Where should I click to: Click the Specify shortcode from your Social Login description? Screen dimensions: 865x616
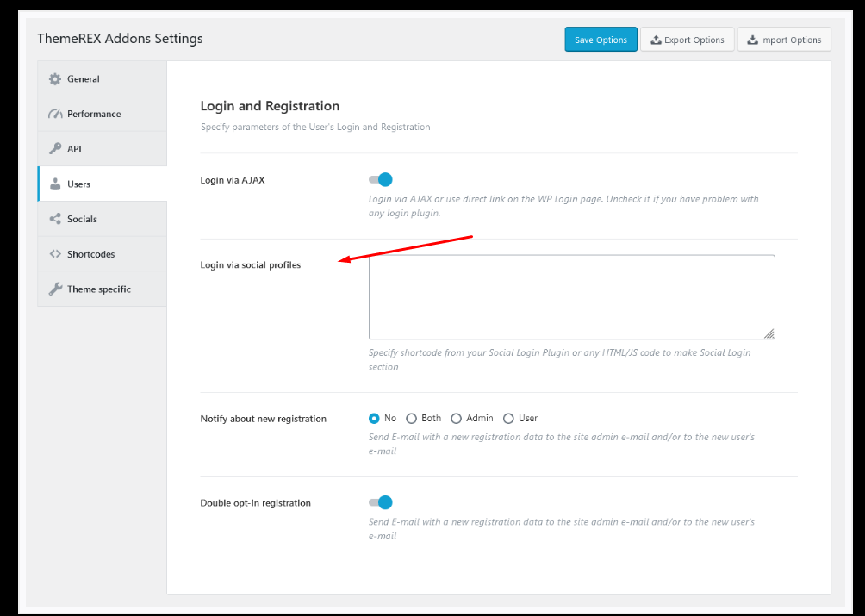tap(559, 359)
